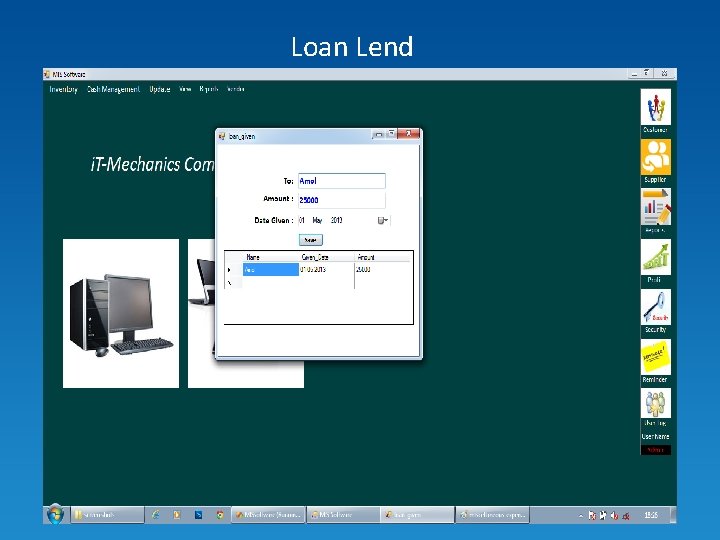
Task: Select the year in Date Given
Action: tap(337, 220)
